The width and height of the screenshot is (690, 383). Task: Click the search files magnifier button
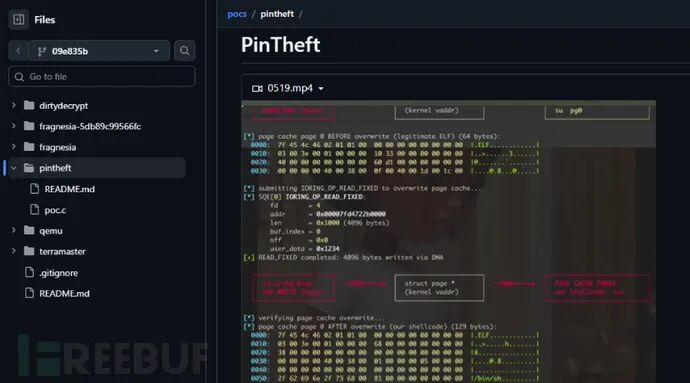click(x=184, y=51)
